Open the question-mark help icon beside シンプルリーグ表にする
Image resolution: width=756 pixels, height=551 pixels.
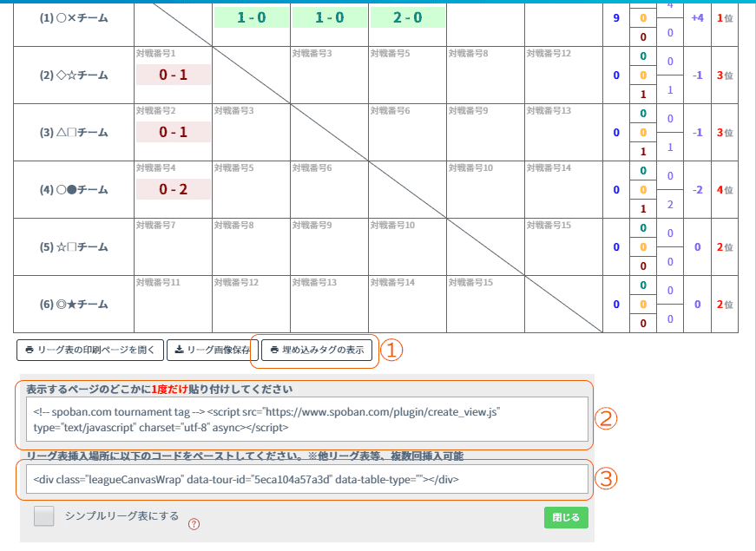coord(194,524)
